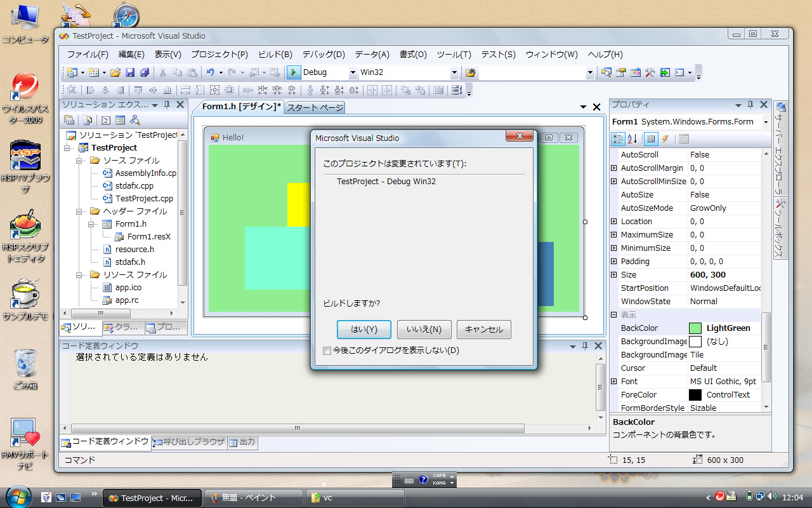Open the Toolbox hammer-wrench icon

click(650, 72)
